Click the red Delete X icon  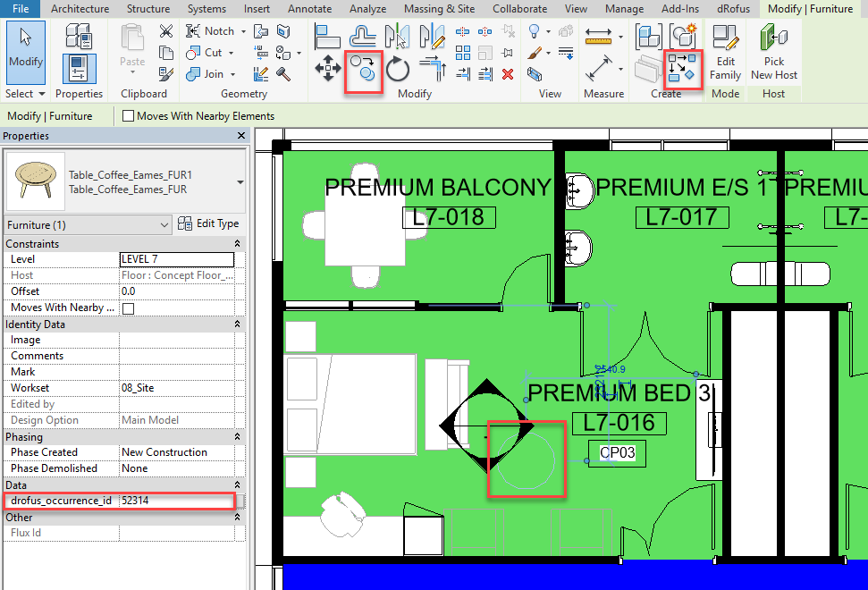click(x=508, y=74)
